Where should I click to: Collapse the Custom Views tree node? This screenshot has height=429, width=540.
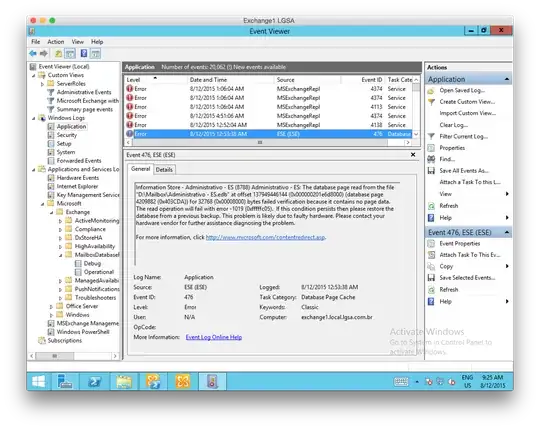(x=34, y=75)
